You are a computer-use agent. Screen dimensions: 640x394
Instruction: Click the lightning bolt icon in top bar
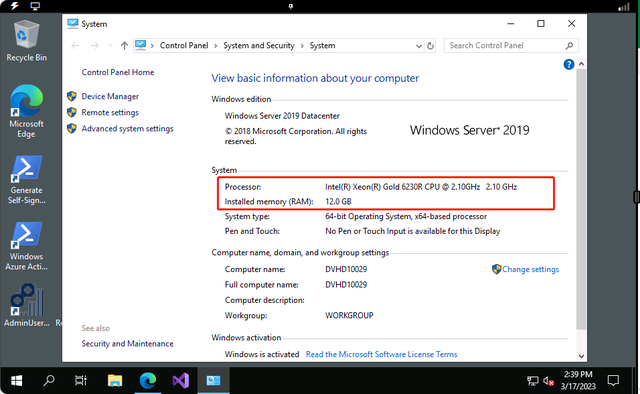point(14,6)
